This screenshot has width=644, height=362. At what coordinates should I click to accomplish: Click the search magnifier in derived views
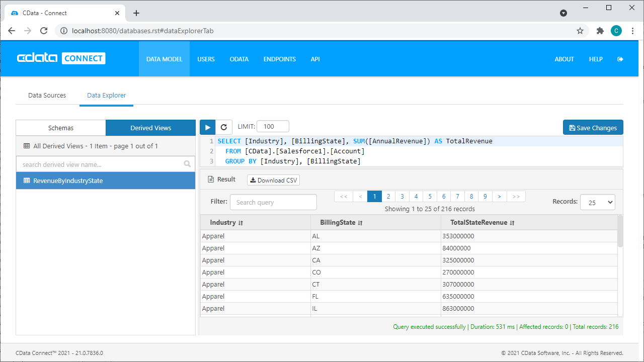click(x=187, y=164)
